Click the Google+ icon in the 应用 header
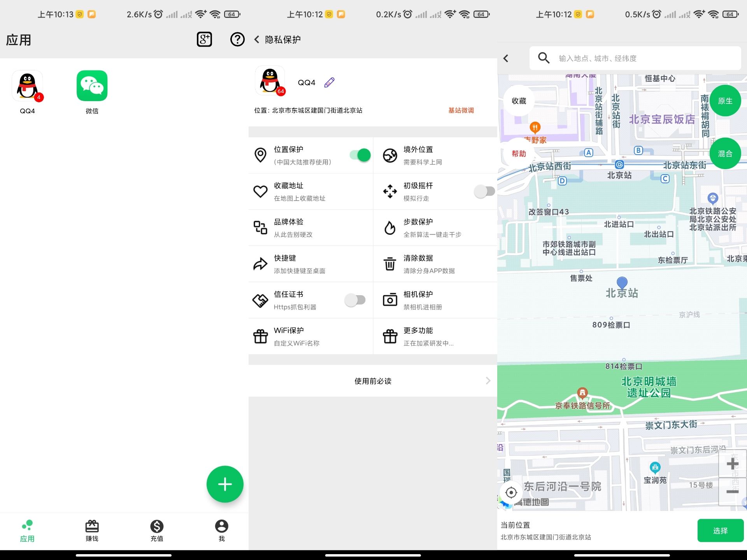The width and height of the screenshot is (747, 560). (204, 39)
